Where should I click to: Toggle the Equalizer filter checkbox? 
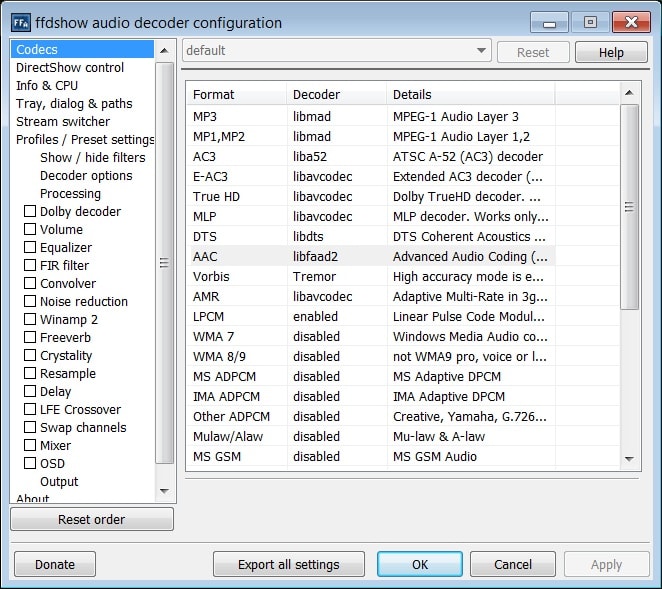coord(30,248)
